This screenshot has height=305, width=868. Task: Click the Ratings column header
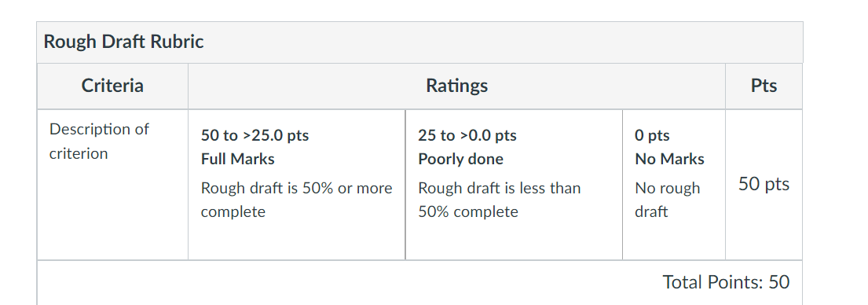pyautogui.click(x=456, y=86)
